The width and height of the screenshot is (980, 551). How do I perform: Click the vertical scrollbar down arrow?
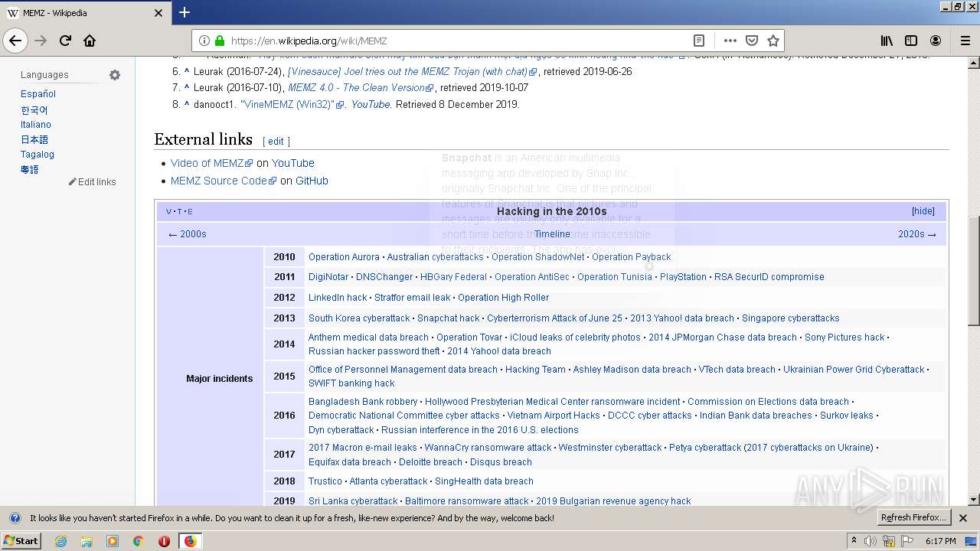tap(973, 500)
